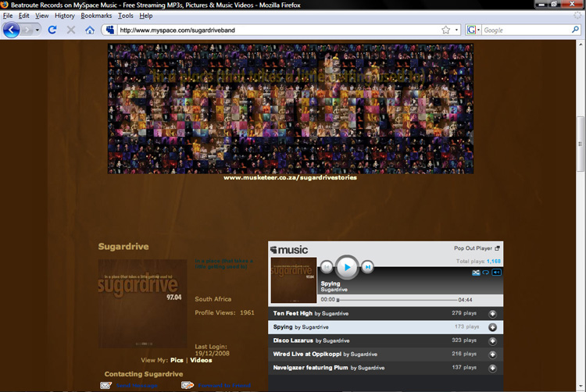Viewport: 586px width, 392px height.
Task: Click www.musketeer.co.za/sugardrivestories link
Action: click(x=290, y=178)
